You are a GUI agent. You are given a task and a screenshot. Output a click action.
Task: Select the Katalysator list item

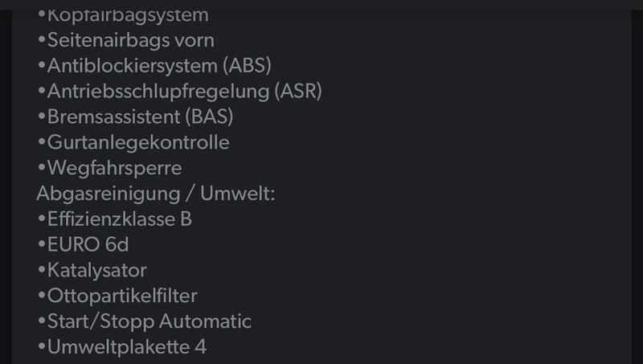tap(92, 271)
